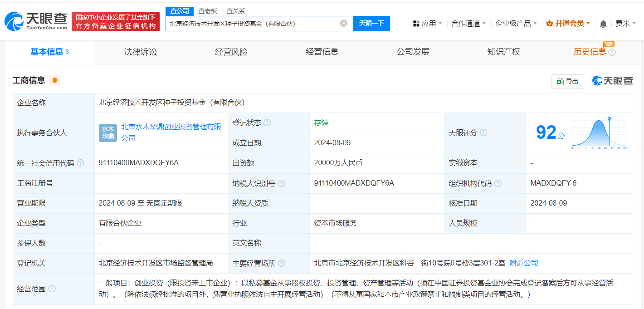Clear the search box with the × icon

(343, 23)
